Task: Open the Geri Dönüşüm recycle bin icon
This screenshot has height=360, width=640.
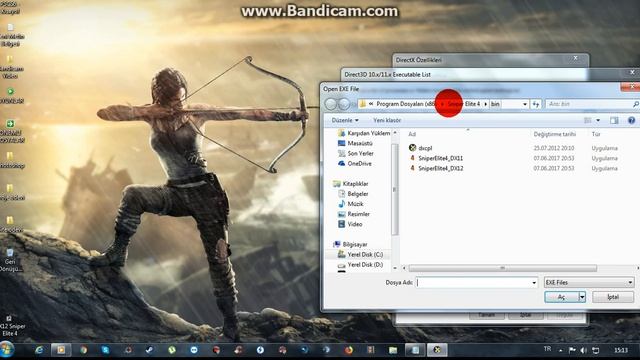Action: (x=11, y=260)
